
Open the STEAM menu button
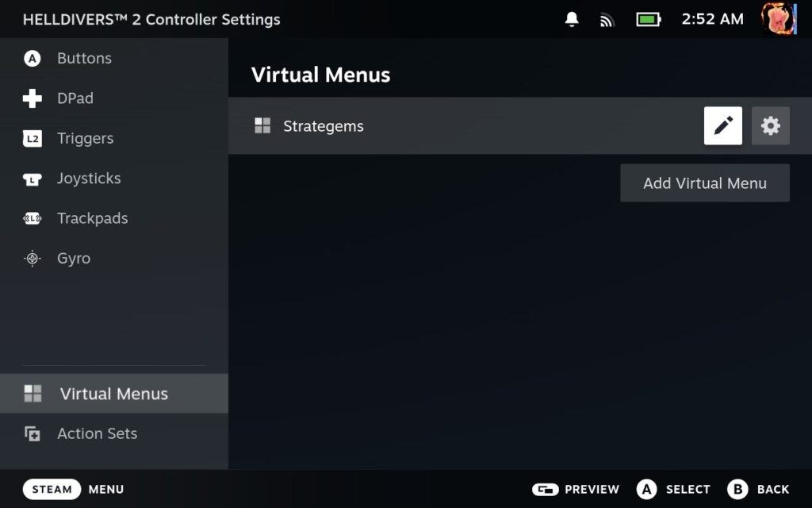(x=52, y=489)
